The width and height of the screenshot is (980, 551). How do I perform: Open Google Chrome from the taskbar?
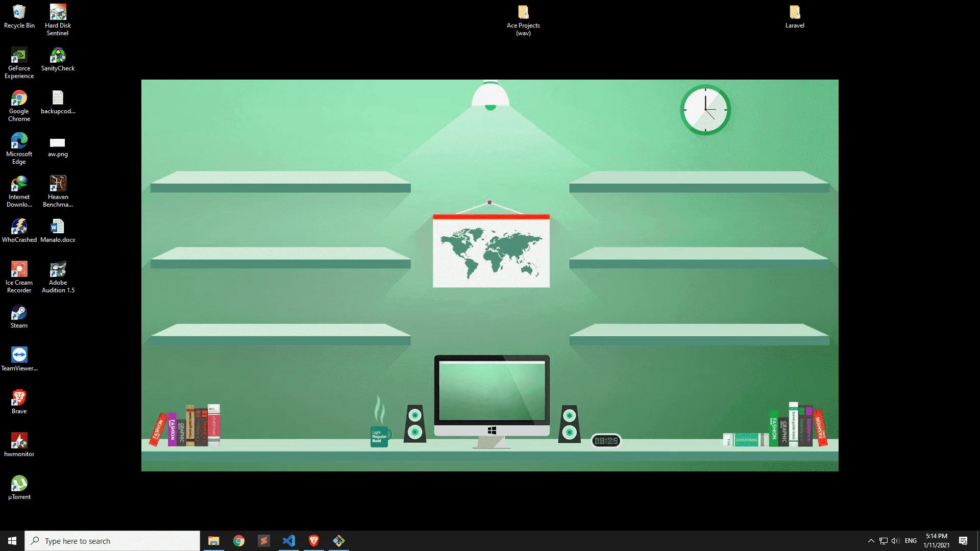238,541
